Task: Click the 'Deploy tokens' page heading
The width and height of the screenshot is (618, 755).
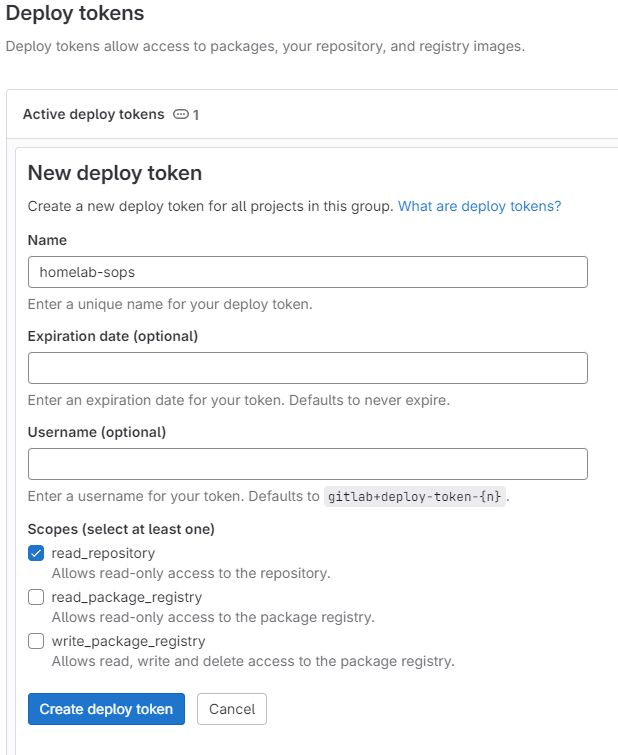Action: [75, 14]
